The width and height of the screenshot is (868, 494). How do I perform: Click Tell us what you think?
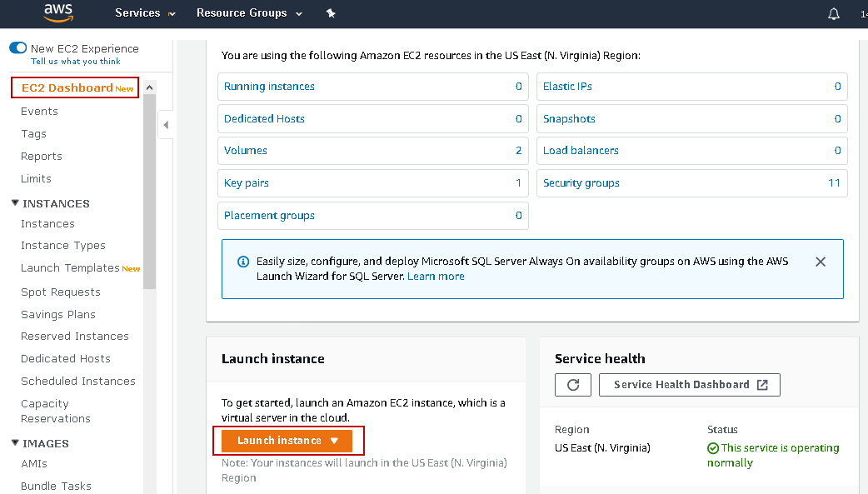pos(76,62)
